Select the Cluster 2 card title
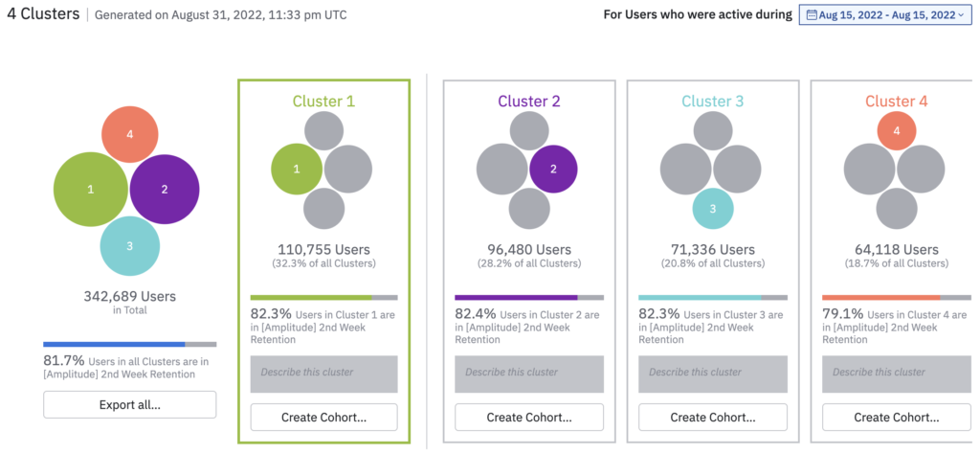Screen dimensions: 980x454 click(x=529, y=101)
